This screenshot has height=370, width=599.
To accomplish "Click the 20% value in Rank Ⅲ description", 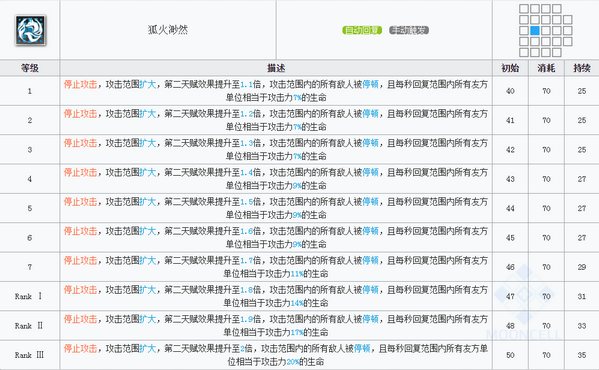I will coord(293,362).
